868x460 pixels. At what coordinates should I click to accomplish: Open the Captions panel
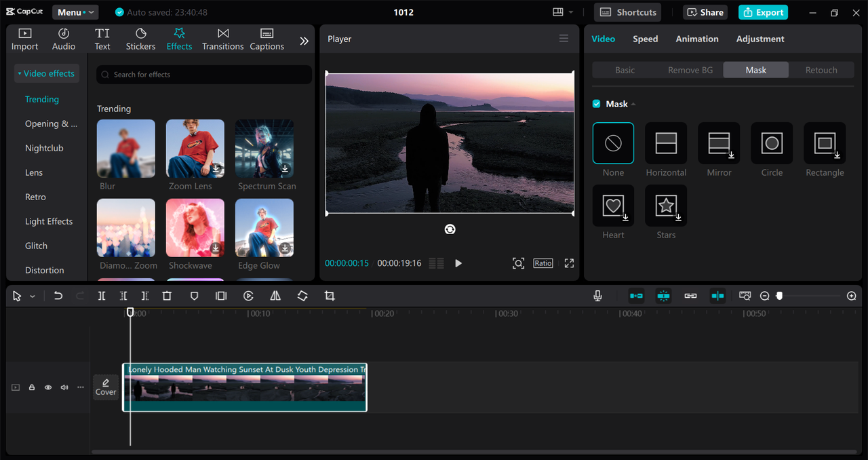267,39
